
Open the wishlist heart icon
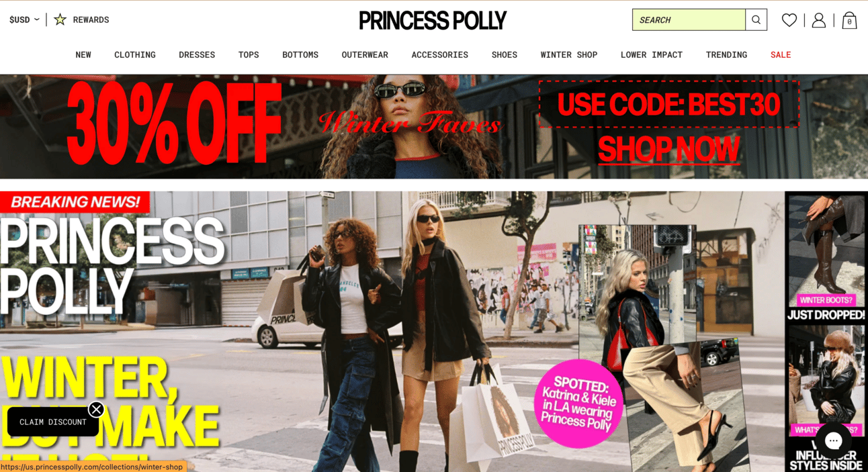(x=789, y=20)
